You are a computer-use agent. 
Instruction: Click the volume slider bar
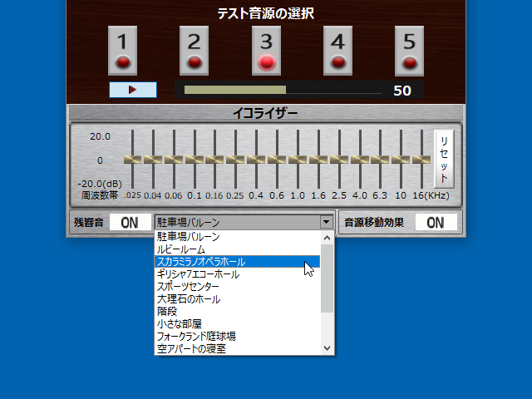tap(283, 90)
